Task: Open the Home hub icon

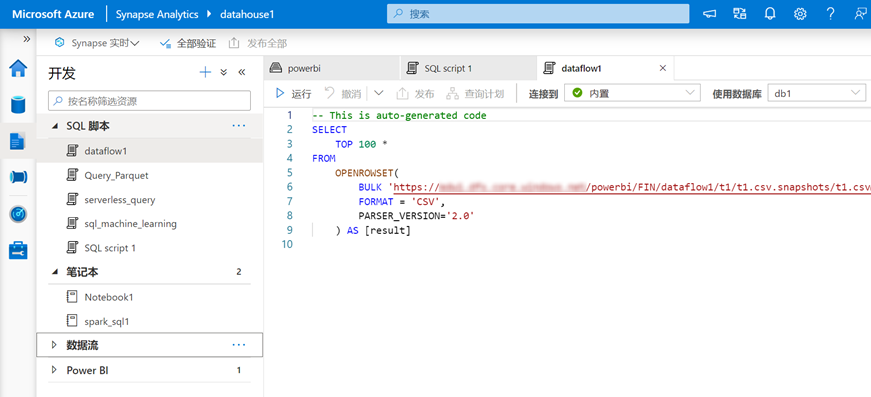Action: click(x=18, y=68)
